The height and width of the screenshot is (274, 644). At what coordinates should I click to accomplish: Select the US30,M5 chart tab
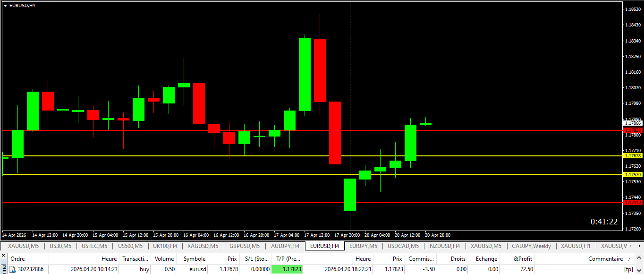click(x=60, y=246)
